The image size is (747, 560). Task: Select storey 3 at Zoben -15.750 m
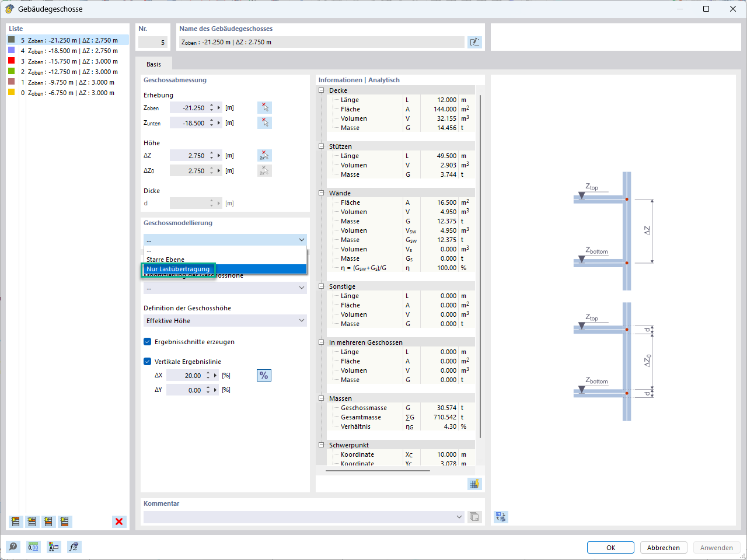point(68,61)
